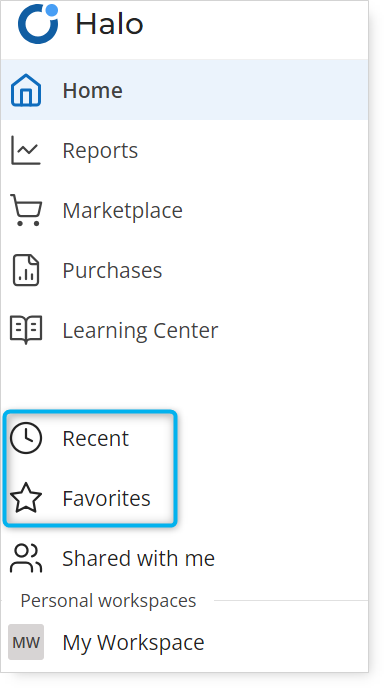Viewport: 384px width, 688px height.
Task: Click the Favorites star icon
Action: tap(26, 498)
